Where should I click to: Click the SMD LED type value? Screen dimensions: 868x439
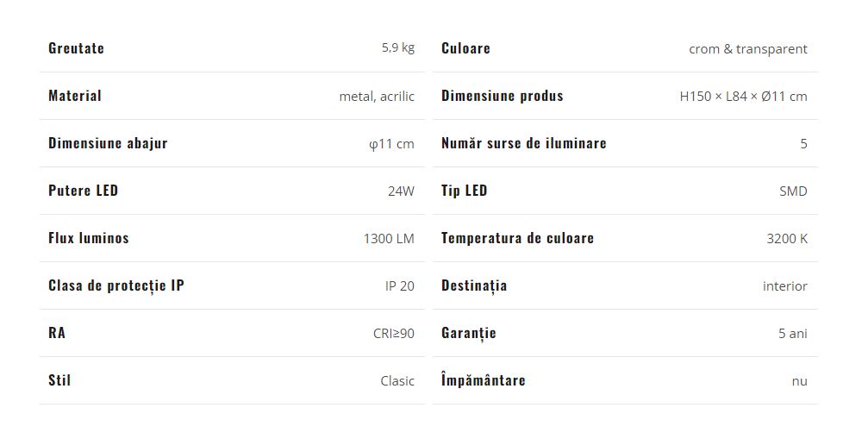[793, 191]
